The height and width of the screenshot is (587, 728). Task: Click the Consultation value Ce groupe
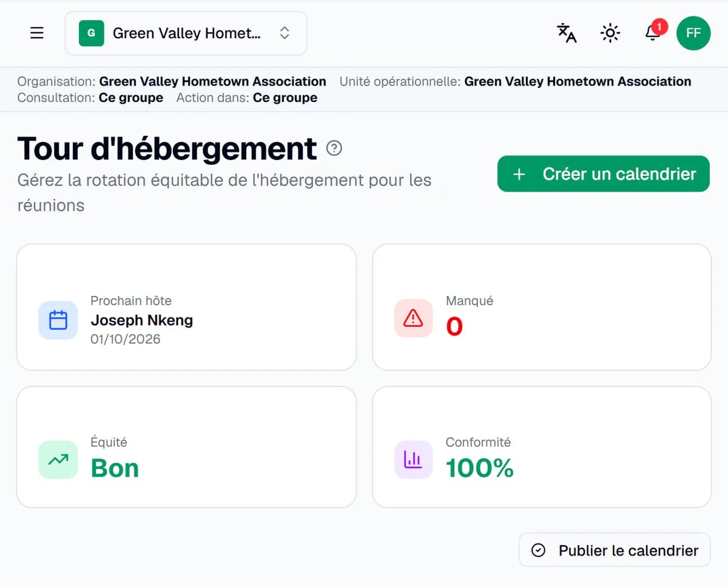(131, 98)
